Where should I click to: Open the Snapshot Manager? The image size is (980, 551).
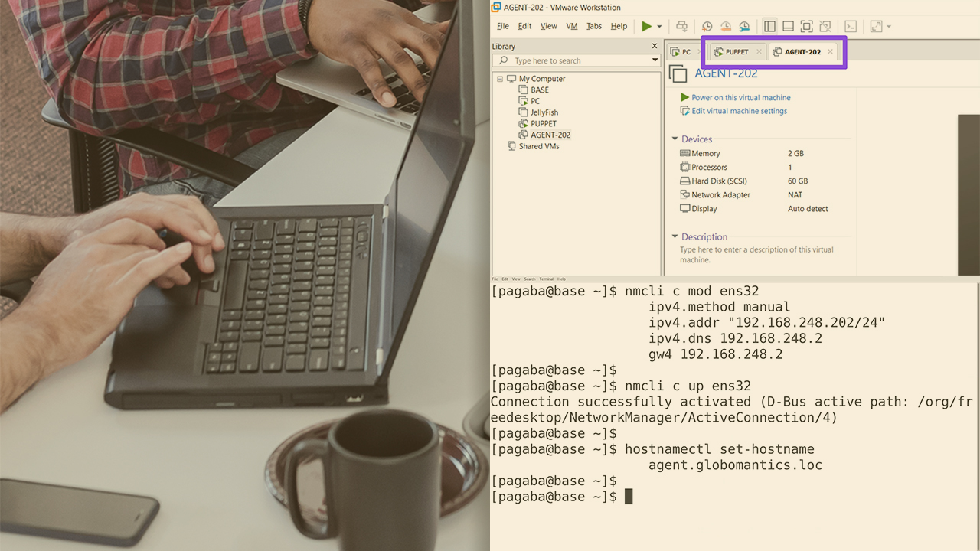(x=743, y=25)
